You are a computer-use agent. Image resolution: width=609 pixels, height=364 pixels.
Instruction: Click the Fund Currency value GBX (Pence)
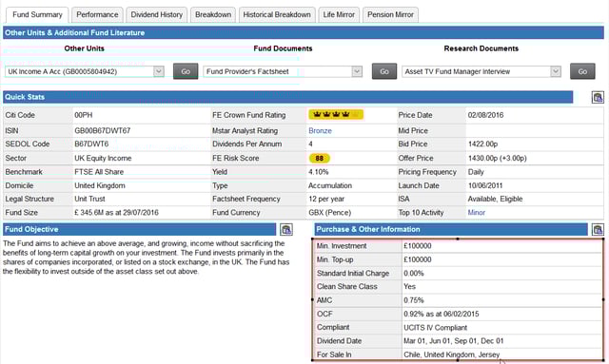pyautogui.click(x=330, y=213)
